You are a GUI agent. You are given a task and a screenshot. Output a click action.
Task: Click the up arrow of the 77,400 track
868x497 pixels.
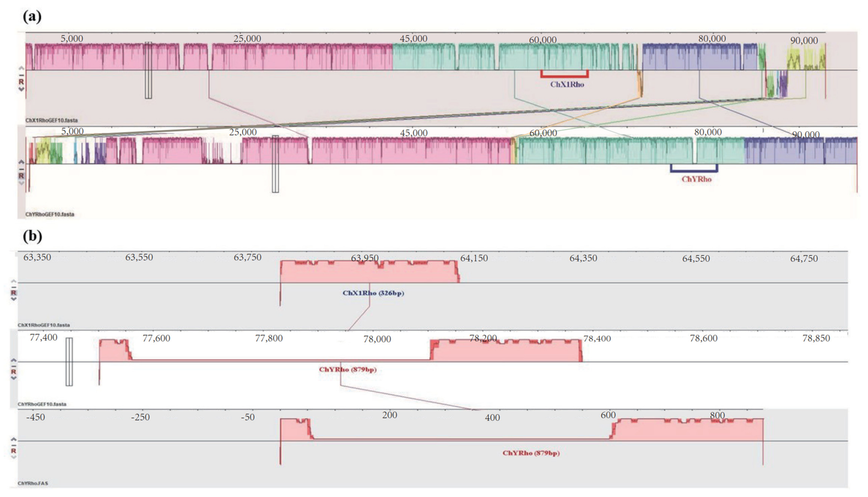[x=14, y=360]
